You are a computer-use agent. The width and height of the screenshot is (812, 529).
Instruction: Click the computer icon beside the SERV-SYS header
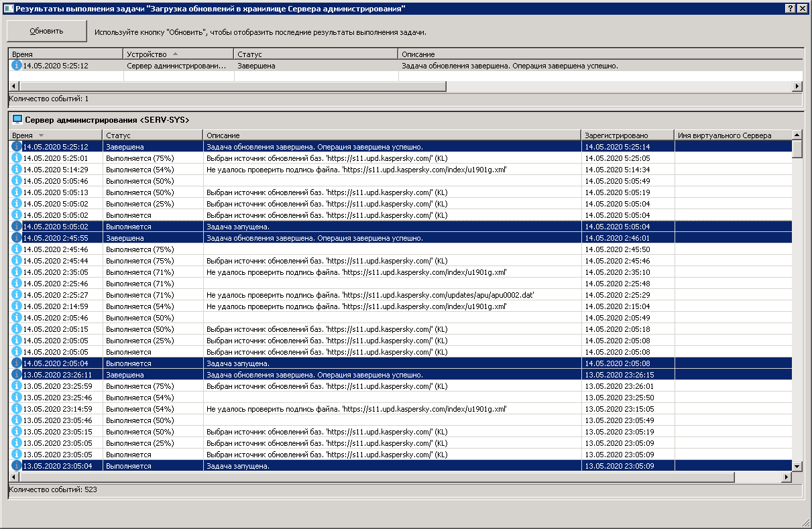(17, 119)
